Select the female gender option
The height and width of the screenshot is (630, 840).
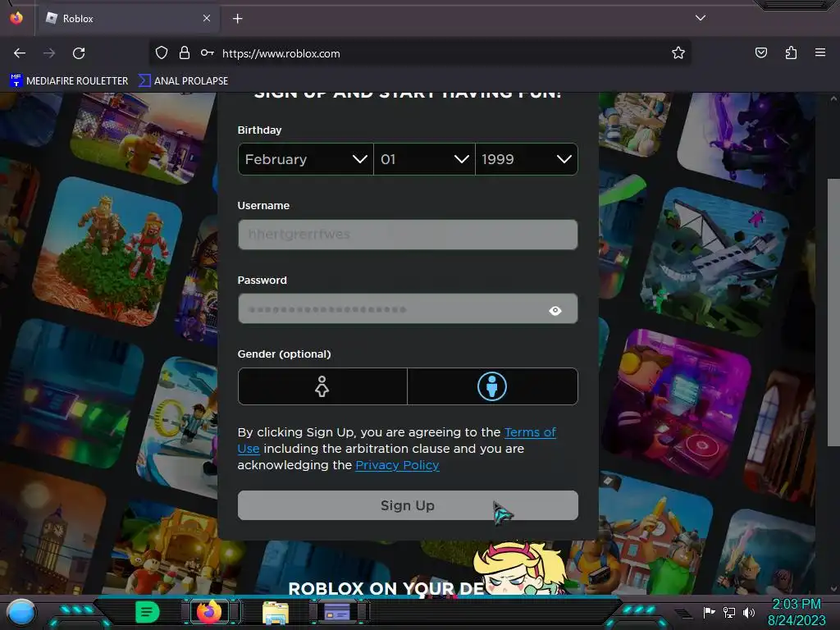point(322,386)
